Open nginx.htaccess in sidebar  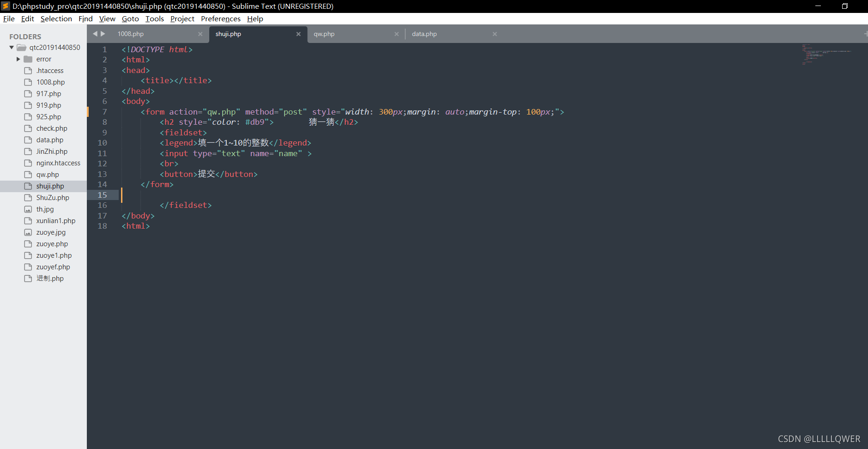point(58,163)
